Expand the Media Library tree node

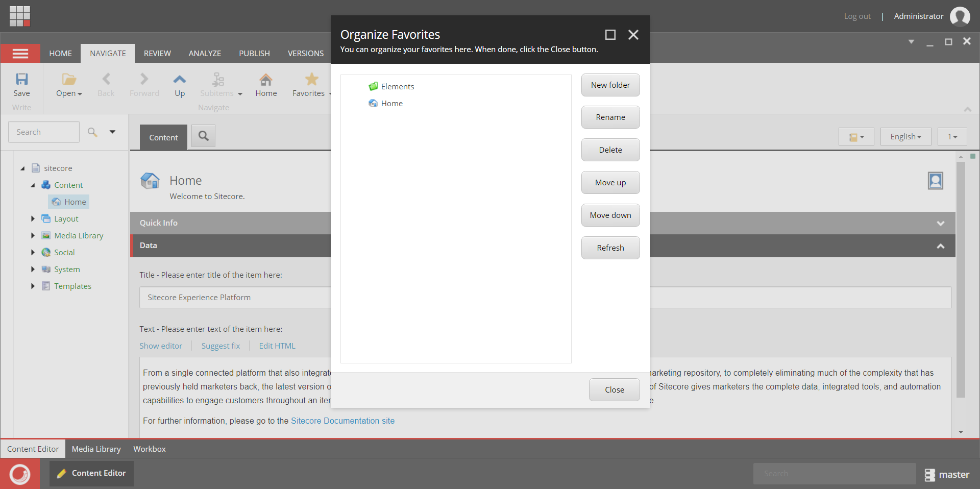(x=33, y=236)
